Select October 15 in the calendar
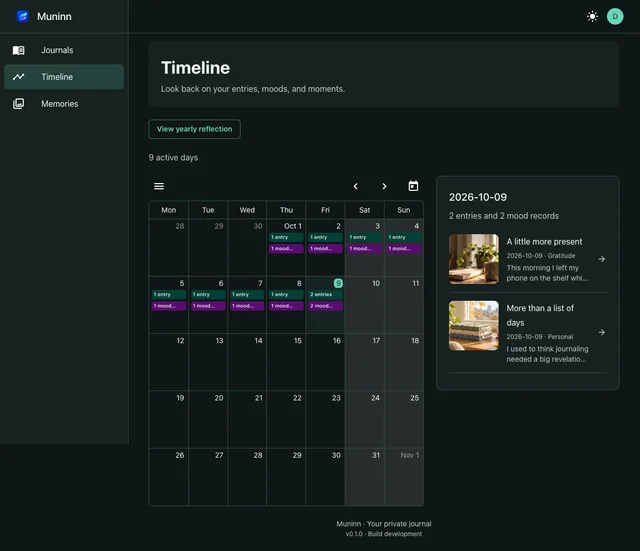 tap(286, 362)
